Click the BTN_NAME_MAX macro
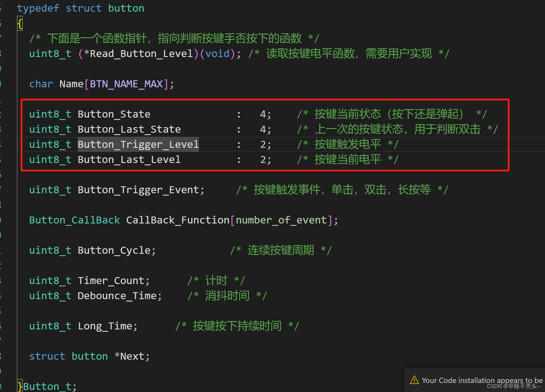This screenshot has width=545, height=392. point(126,84)
